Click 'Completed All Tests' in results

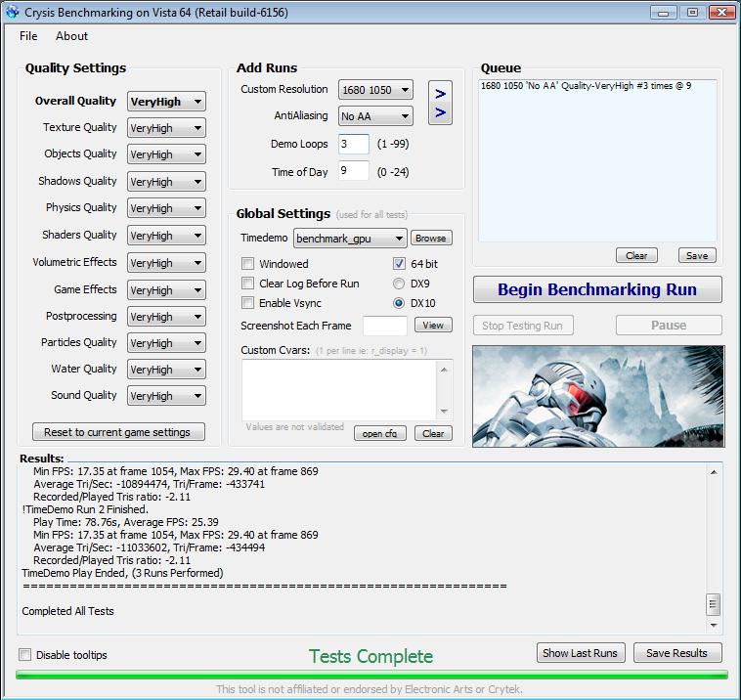click(67, 611)
